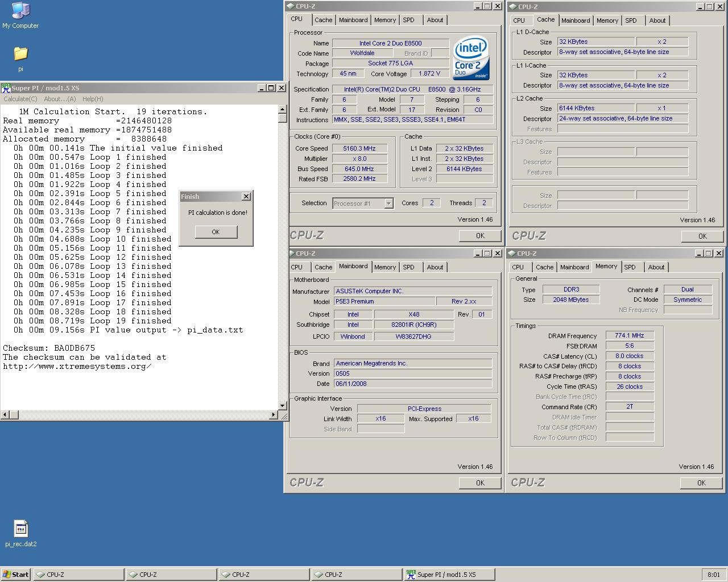728x582 pixels.
Task: Click the motherboard Model P5E3 Premium field
Action: click(x=384, y=302)
